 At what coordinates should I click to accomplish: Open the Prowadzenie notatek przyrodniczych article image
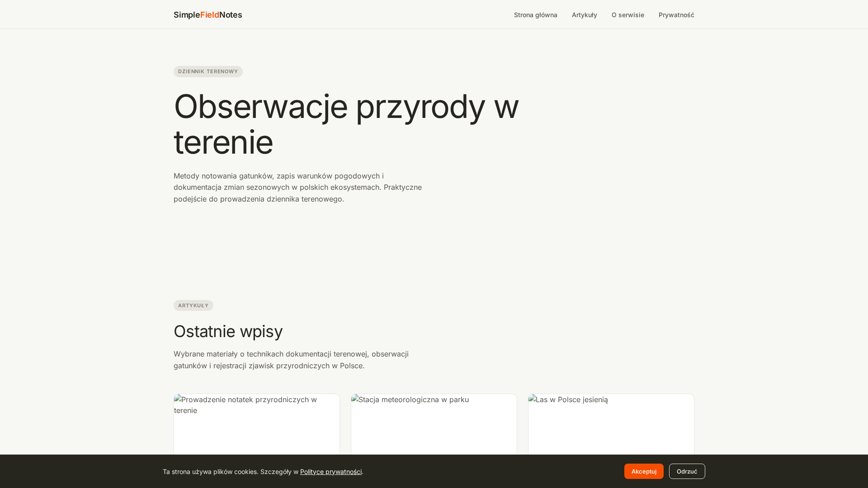click(x=257, y=424)
